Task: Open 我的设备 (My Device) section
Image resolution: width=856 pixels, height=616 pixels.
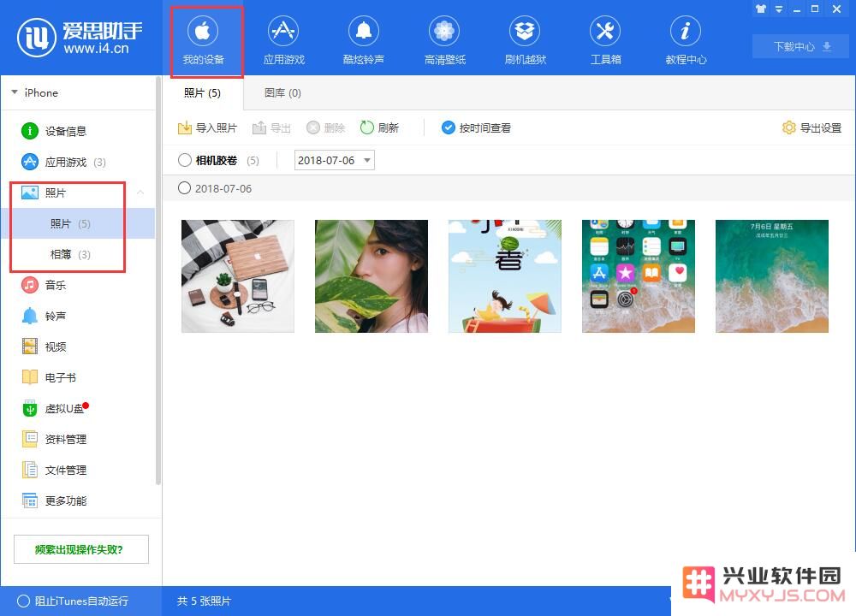Action: coord(203,41)
